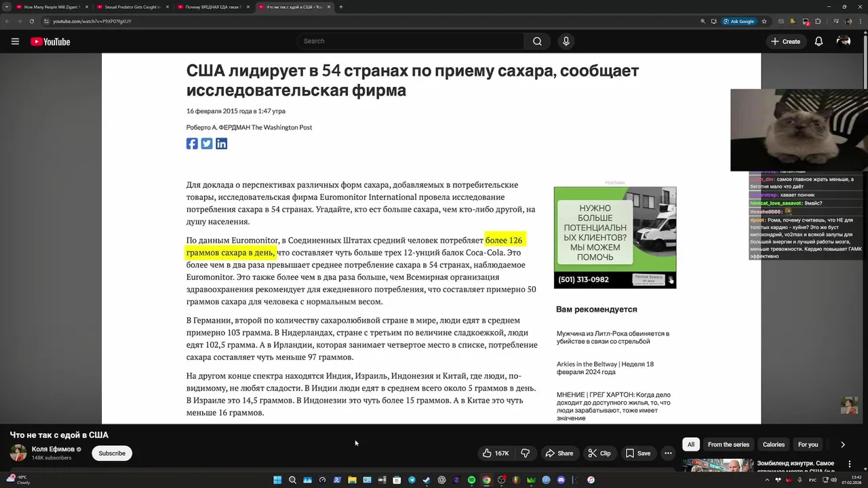The width and height of the screenshot is (868, 488).
Task: Open Windows Start menu
Action: (x=277, y=480)
